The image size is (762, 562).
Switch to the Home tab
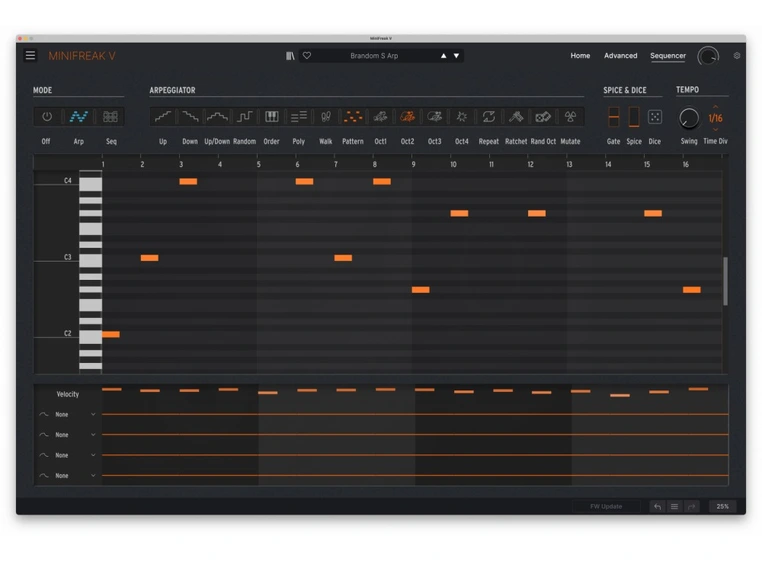[580, 56]
